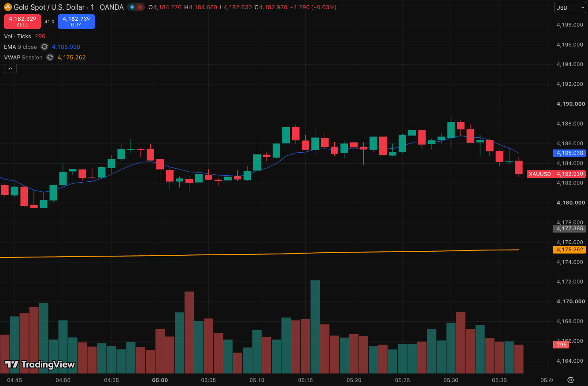Click the 04:45 time-axis label
This screenshot has height=386, width=588.
[15, 380]
